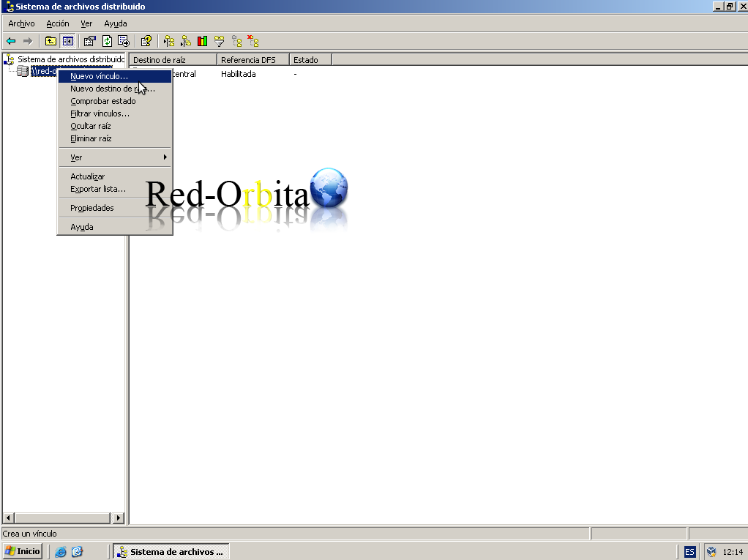Click the Habilitada cell in list
Screen dimensions: 748x560
pyautogui.click(x=238, y=74)
